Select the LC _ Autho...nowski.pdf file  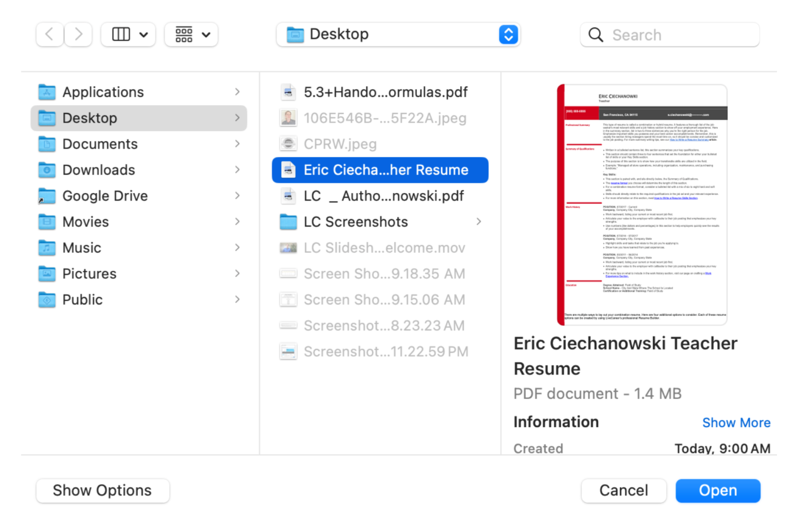383,196
